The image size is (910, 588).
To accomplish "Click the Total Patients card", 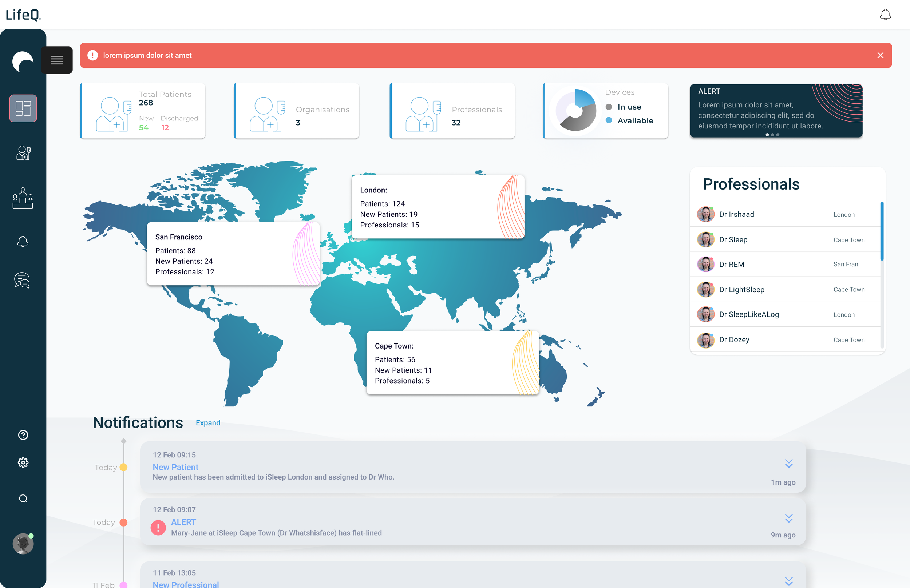I will [143, 111].
